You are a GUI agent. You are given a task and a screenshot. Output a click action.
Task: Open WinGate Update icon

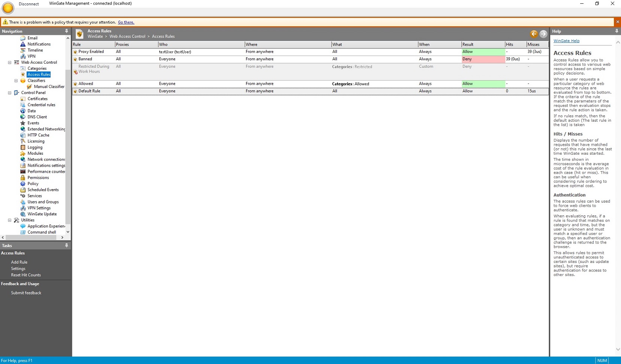coord(23,214)
